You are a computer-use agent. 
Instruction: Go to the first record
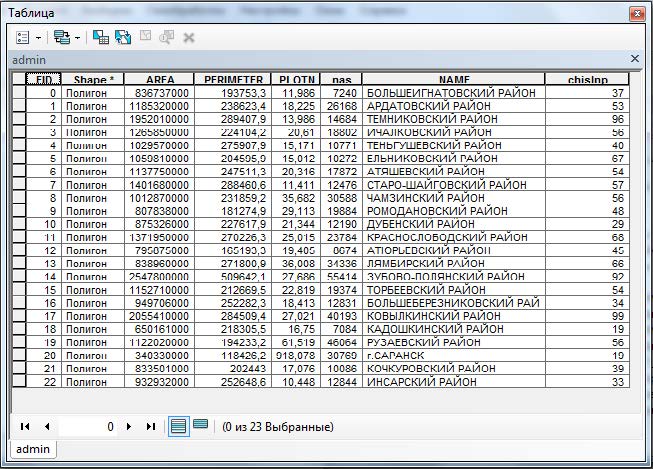click(x=25, y=426)
